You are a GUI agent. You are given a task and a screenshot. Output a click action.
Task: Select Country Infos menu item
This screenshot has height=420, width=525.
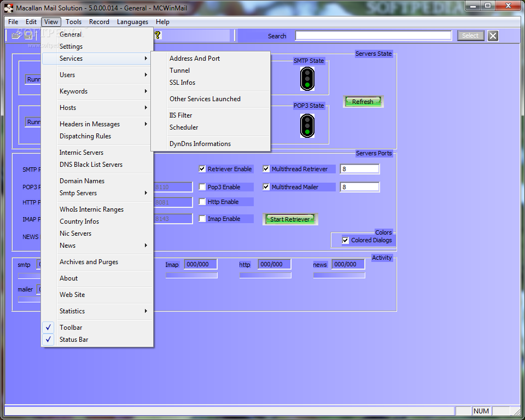(x=97, y=221)
